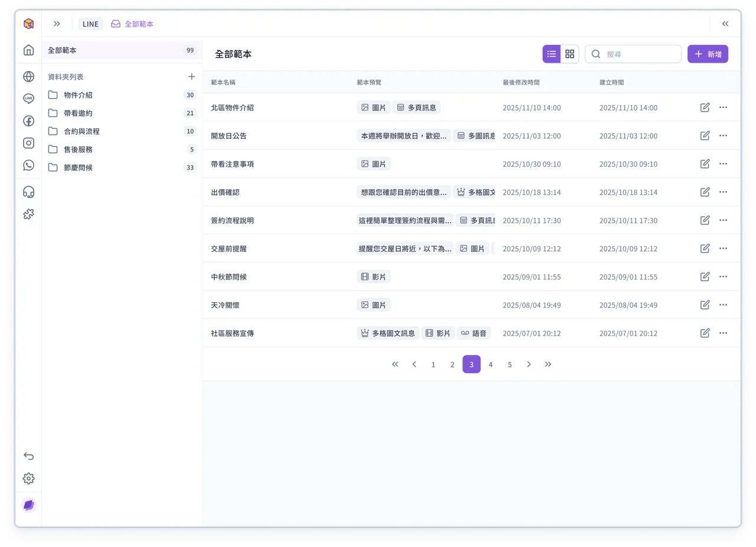
Task: Click the return arrow icon in sidebar
Action: [x=28, y=456]
